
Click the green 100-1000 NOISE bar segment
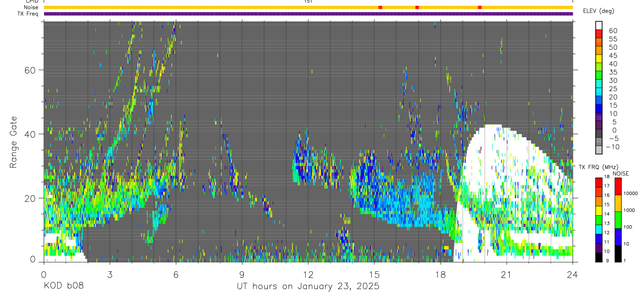click(x=618, y=219)
